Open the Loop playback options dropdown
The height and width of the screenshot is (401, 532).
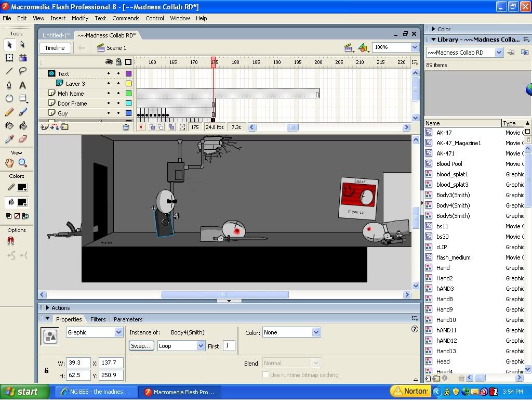click(x=201, y=346)
